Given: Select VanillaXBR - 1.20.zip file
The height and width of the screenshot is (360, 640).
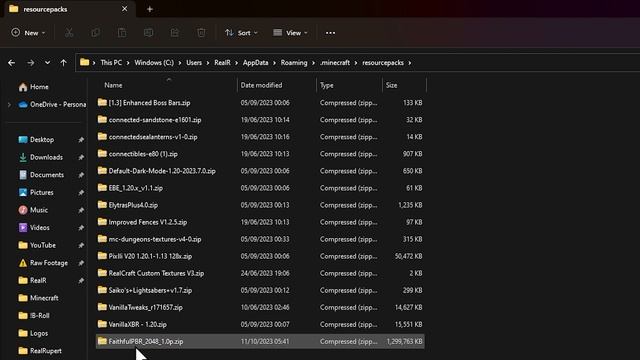Looking at the screenshot, I should pyautogui.click(x=260, y=324).
